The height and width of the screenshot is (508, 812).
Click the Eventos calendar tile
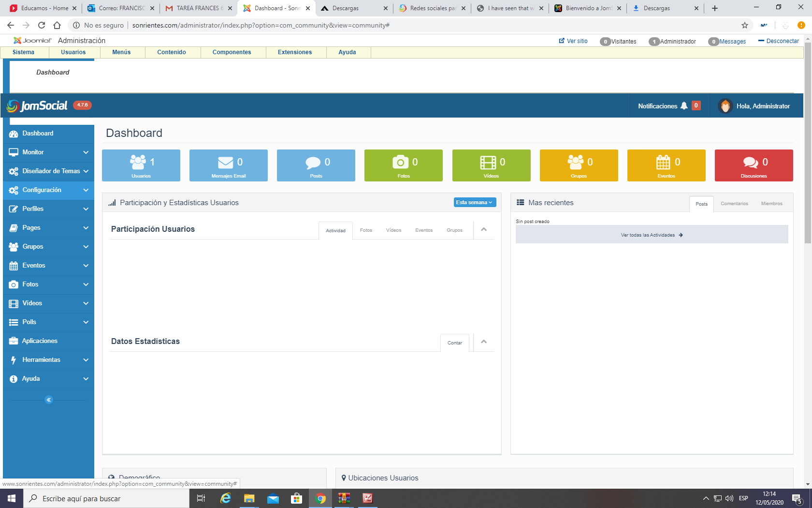point(663,162)
